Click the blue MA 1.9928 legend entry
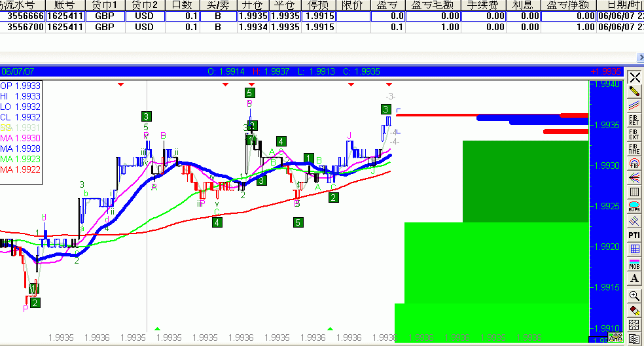This screenshot has width=644, height=346. pos(20,148)
